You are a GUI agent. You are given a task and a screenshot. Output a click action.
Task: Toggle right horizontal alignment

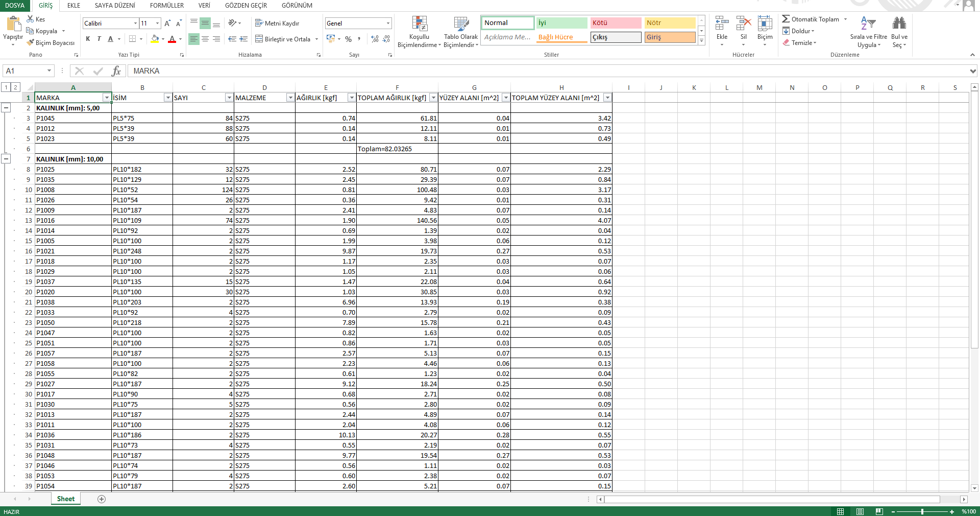[216, 39]
